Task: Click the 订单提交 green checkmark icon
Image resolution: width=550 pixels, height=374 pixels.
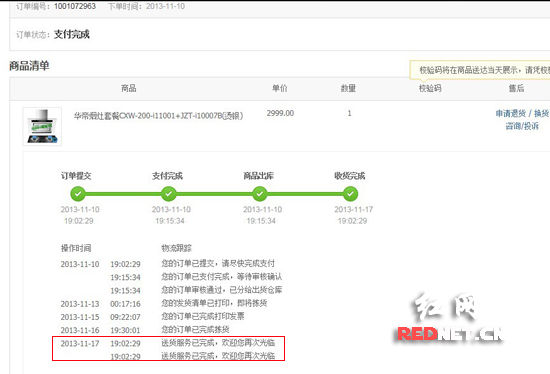Action: click(x=78, y=194)
